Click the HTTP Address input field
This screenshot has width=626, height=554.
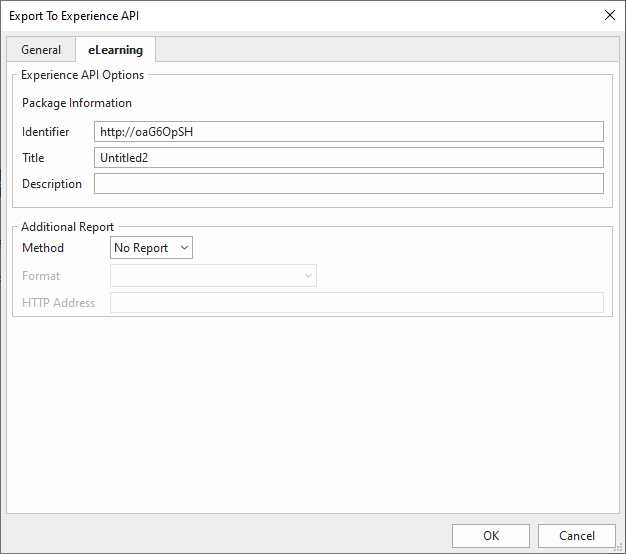[357, 303]
